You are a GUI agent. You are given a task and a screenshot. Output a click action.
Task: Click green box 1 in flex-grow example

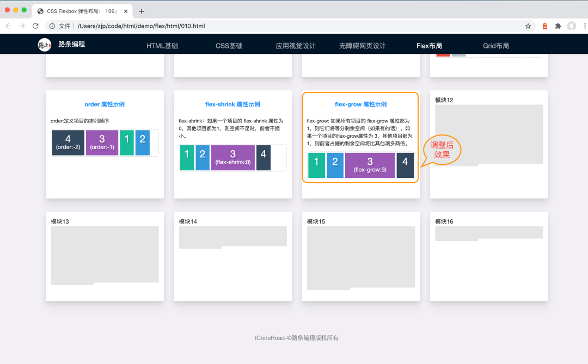(316, 165)
